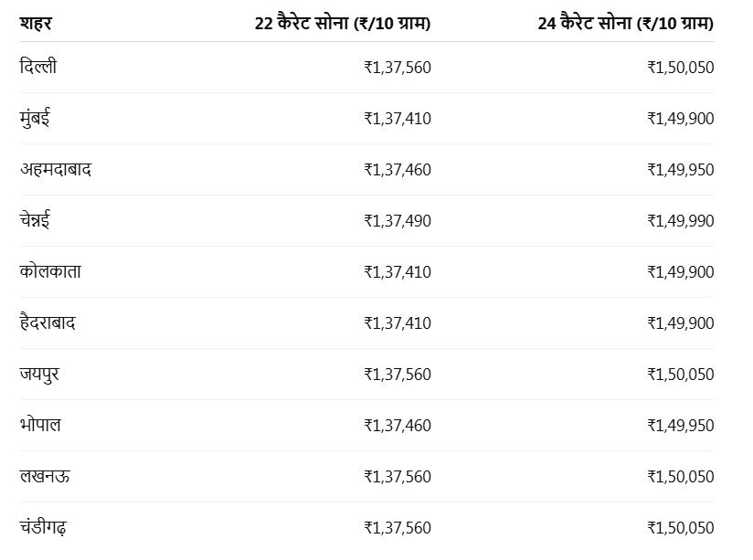
Task: Select the 22 कैरेट सोना column header
Action: point(343,23)
